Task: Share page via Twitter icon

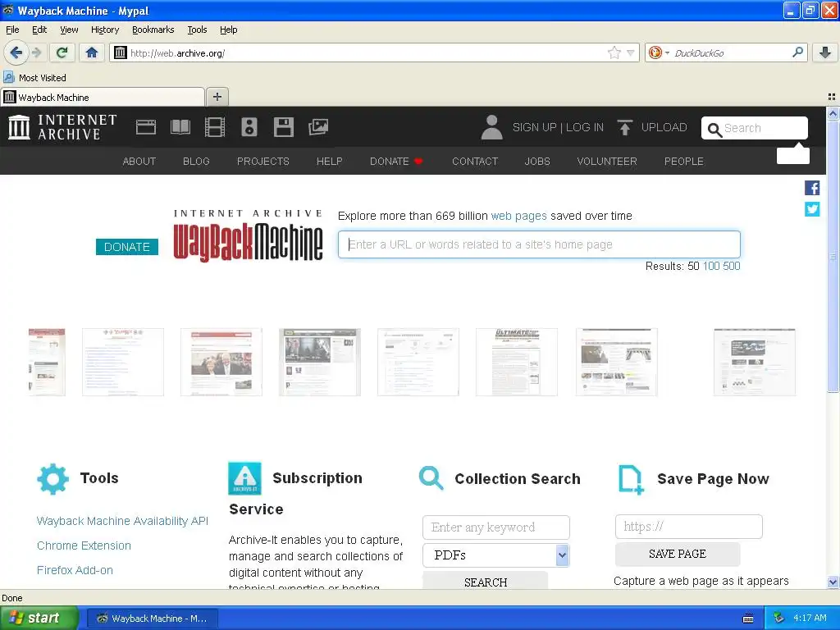Action: [812, 209]
